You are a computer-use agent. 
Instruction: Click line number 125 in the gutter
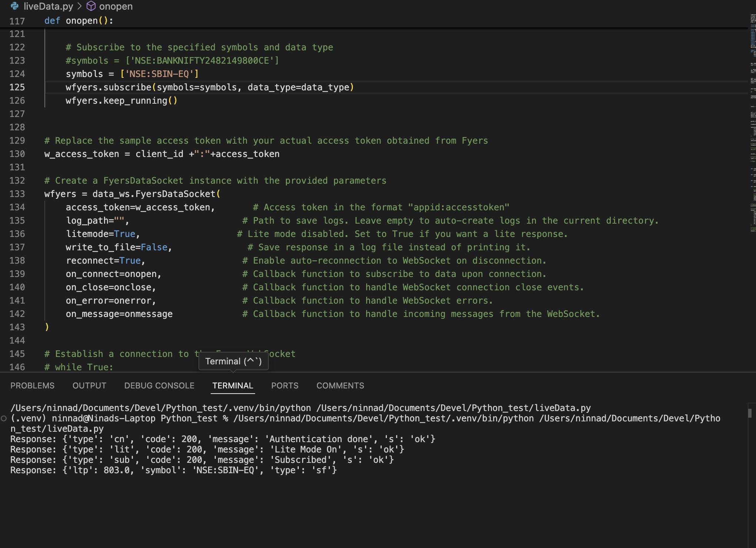(x=17, y=87)
